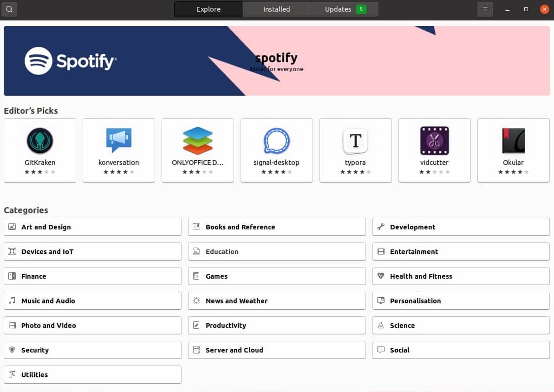Image resolution: width=554 pixels, height=392 pixels.
Task: Click the Spotify logo in the banner
Action: pos(70,61)
